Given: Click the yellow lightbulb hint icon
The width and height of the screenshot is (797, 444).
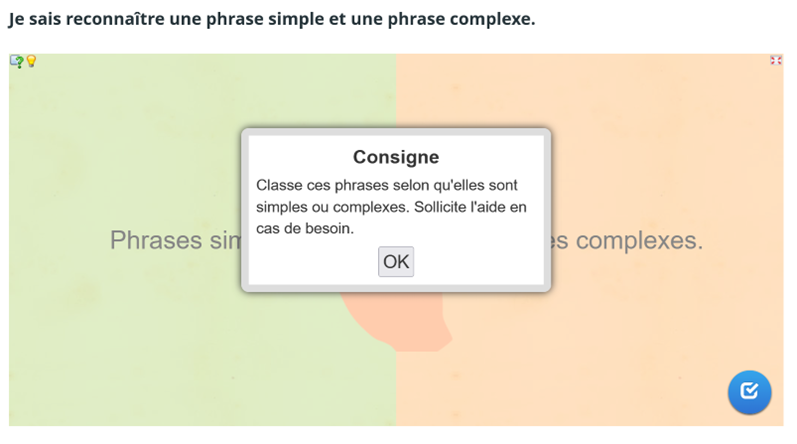Looking at the screenshot, I should [31, 61].
